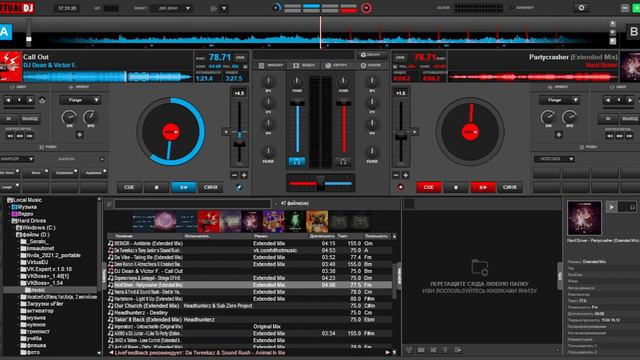Toggle key lock next to deck A key display

coord(245,67)
